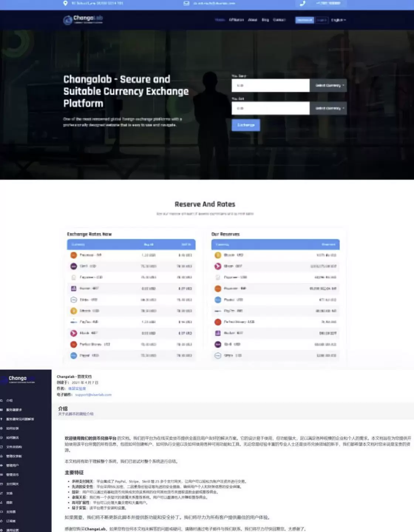Click the blue Exchange button
Viewport: 414px width, 532px height.
click(246, 125)
